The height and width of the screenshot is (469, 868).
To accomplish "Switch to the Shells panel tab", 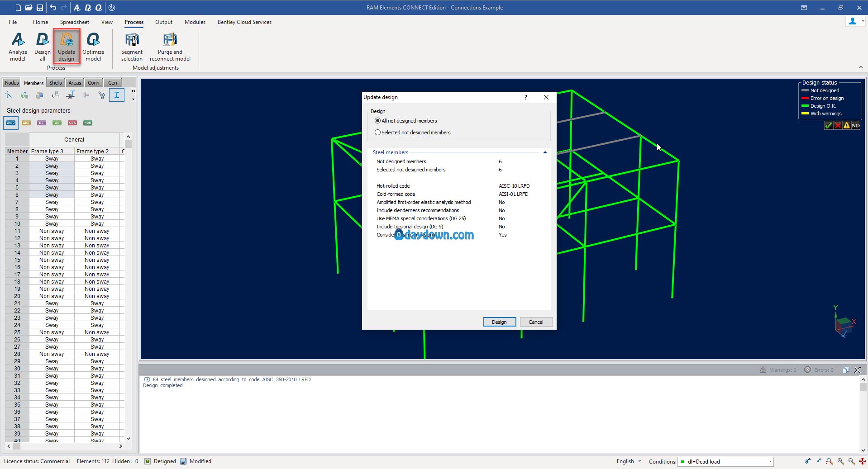I will click(x=56, y=83).
